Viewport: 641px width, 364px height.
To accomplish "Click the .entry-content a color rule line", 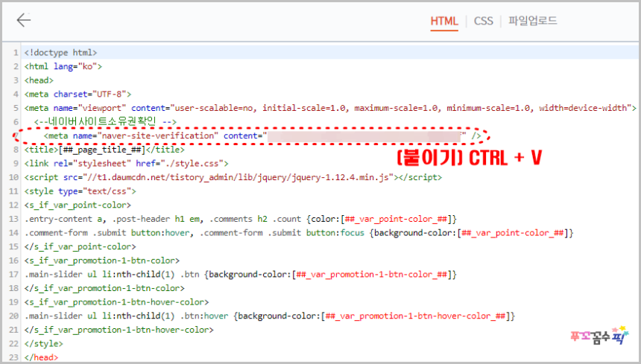I will 240,219.
